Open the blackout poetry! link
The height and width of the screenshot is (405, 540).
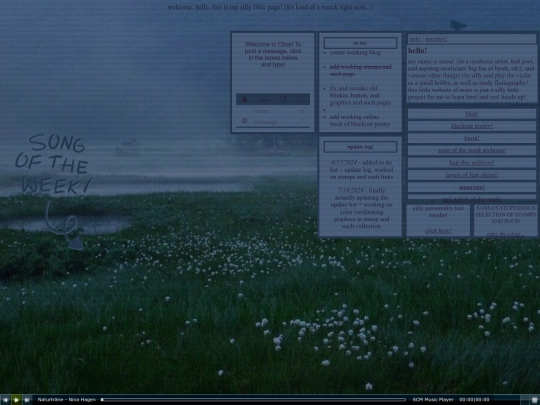[471, 126]
